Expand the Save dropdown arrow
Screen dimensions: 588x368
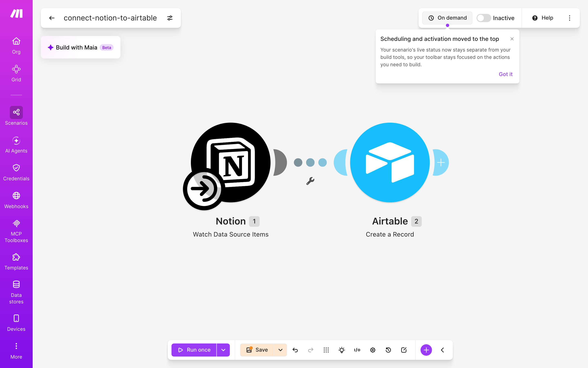[x=280, y=350]
